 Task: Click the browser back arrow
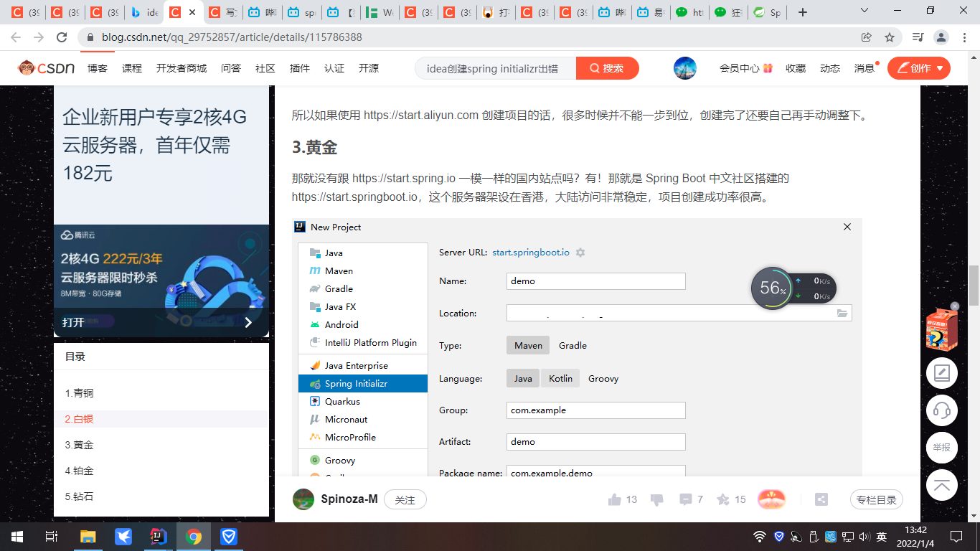pos(16,37)
